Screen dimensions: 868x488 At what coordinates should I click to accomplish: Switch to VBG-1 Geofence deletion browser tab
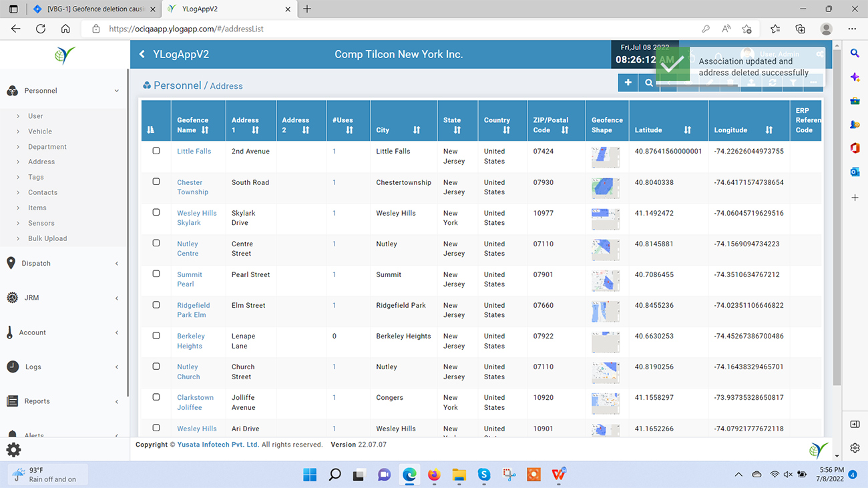(93, 9)
